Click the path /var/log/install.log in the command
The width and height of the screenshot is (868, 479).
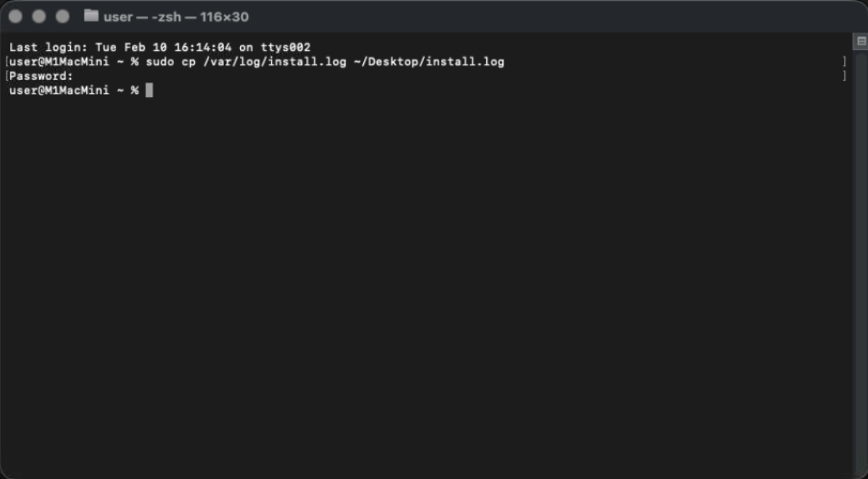pyautogui.click(x=275, y=62)
